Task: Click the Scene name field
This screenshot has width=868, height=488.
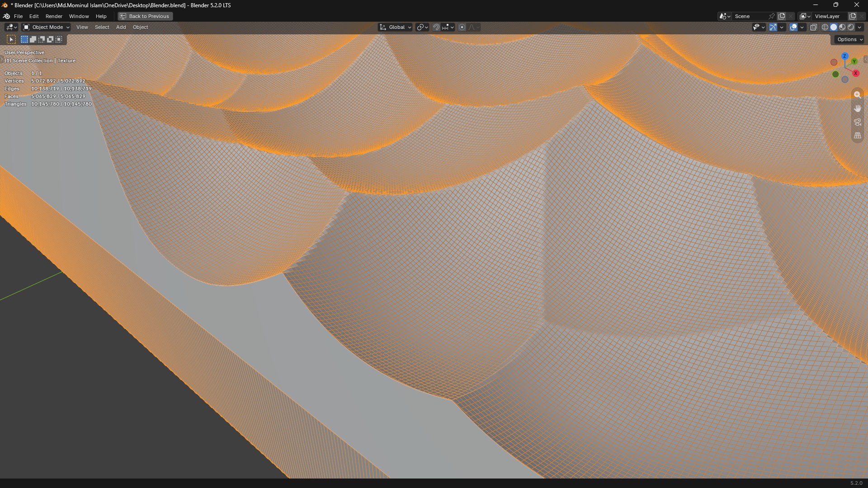Action: [750, 16]
